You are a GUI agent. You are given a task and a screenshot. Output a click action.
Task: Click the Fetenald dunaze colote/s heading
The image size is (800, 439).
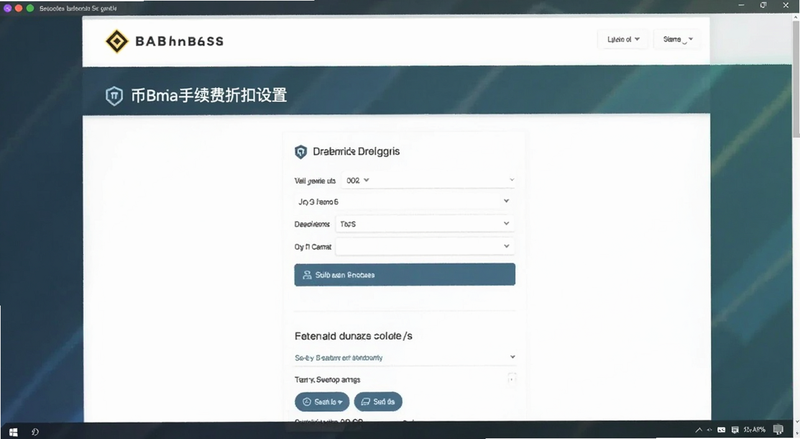(x=353, y=336)
